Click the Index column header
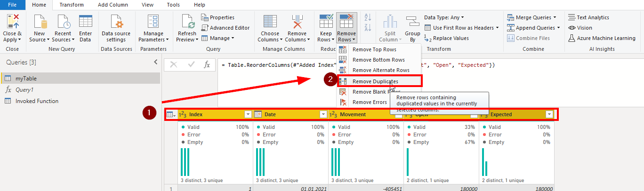This screenshot has height=191, width=644. tap(215, 114)
